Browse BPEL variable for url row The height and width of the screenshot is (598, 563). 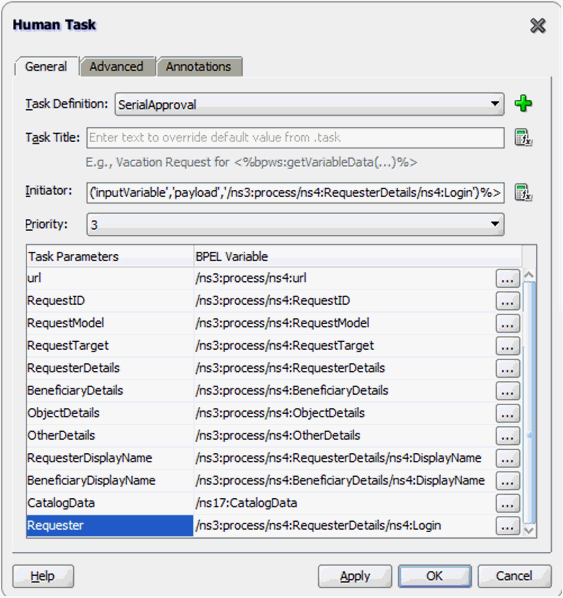tap(507, 278)
